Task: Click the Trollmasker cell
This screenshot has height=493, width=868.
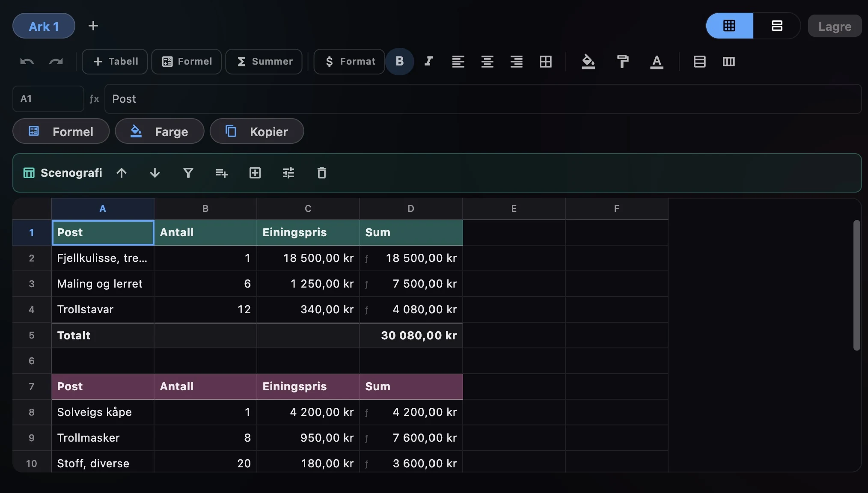Action: click(x=103, y=438)
